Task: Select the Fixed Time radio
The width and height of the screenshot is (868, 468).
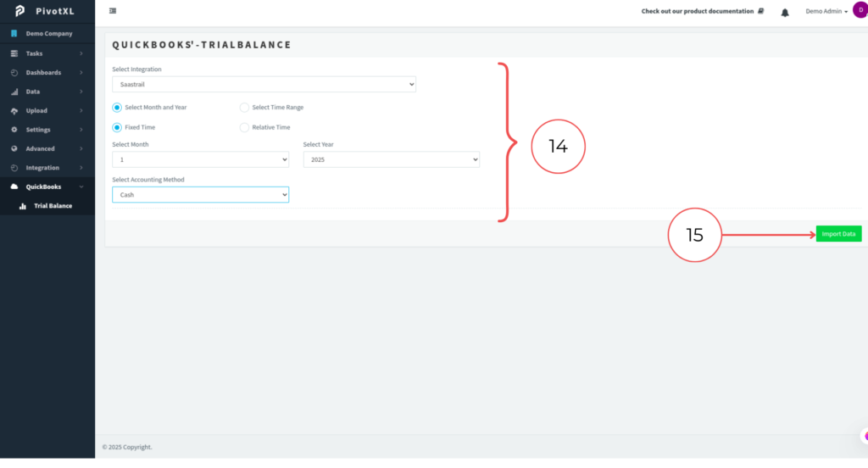Action: pos(117,127)
